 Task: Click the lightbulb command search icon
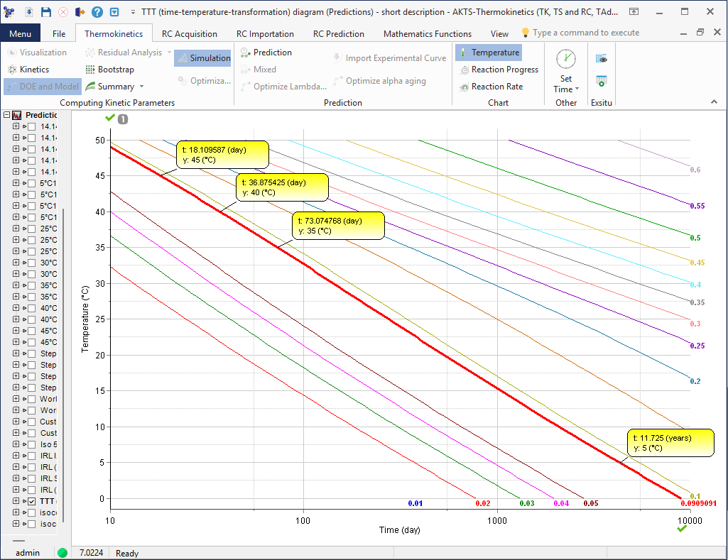point(525,33)
